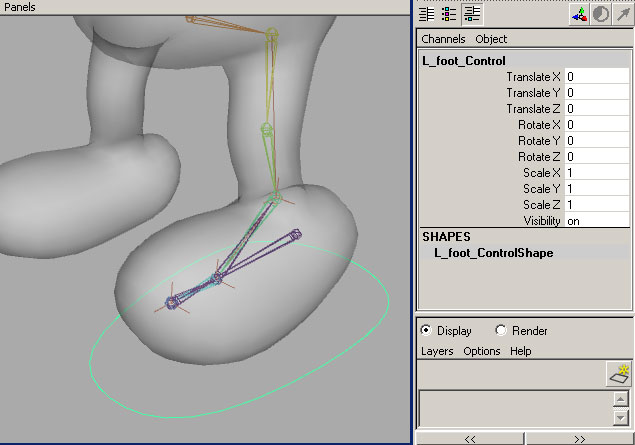Click the channel manipulator axes icon
The height and width of the screenshot is (445, 635).
coord(579,14)
